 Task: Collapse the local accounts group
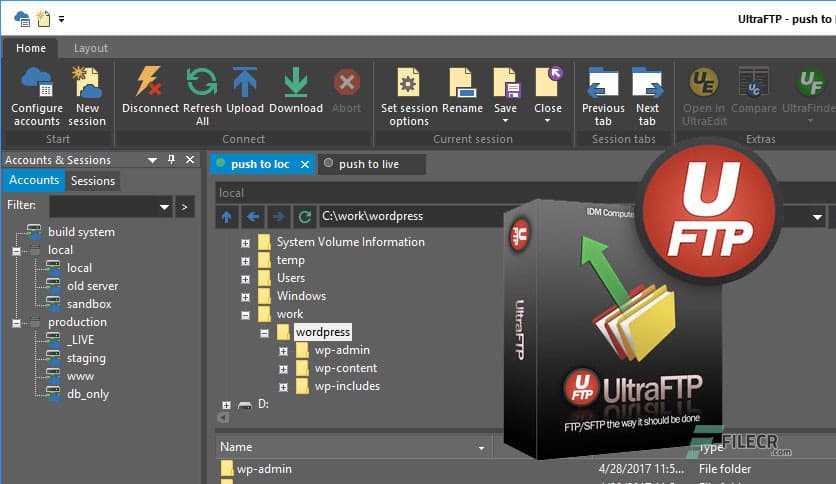point(17,251)
